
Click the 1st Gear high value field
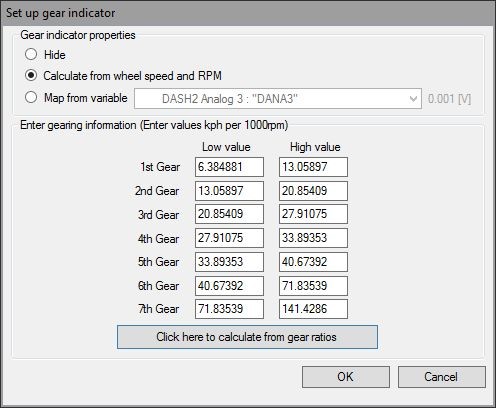313,167
